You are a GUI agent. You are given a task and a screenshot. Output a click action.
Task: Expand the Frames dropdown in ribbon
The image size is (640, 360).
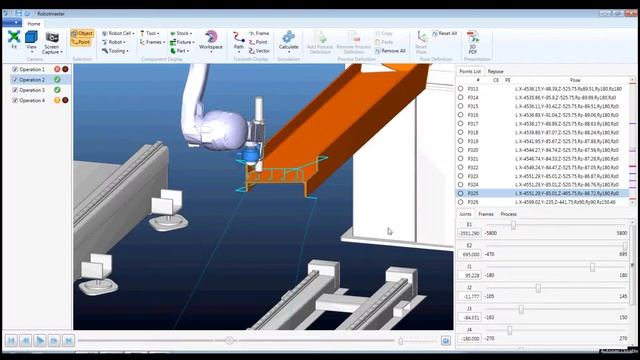(152, 42)
